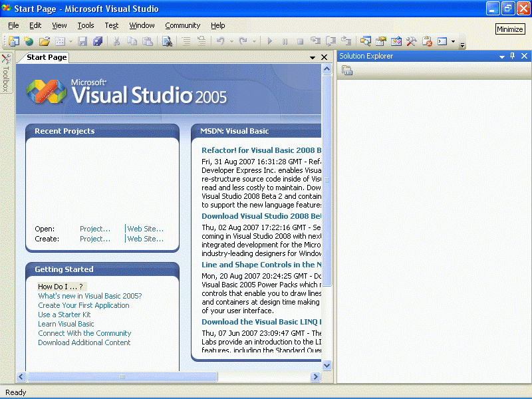Open the Error List toolbar icon
Viewport: 532px width, 399px height.
[x=427, y=41]
